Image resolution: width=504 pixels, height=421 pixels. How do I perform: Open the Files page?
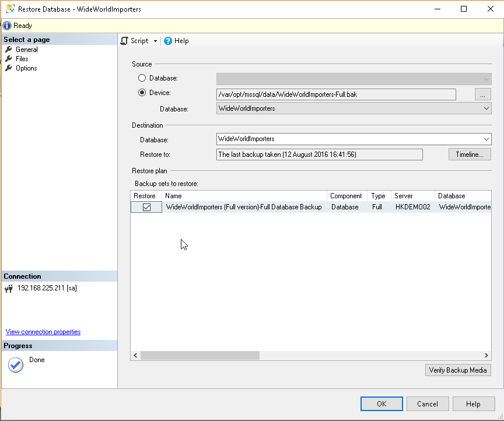point(22,59)
